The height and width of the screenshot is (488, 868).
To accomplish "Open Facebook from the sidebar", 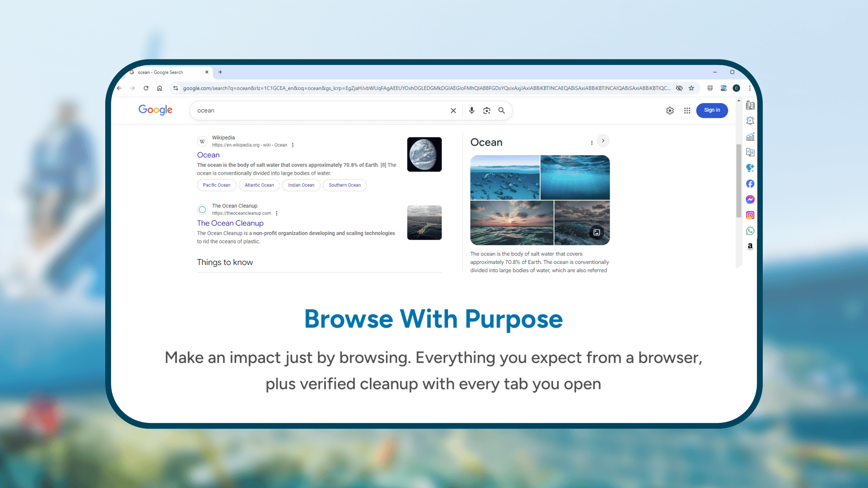I will [750, 184].
